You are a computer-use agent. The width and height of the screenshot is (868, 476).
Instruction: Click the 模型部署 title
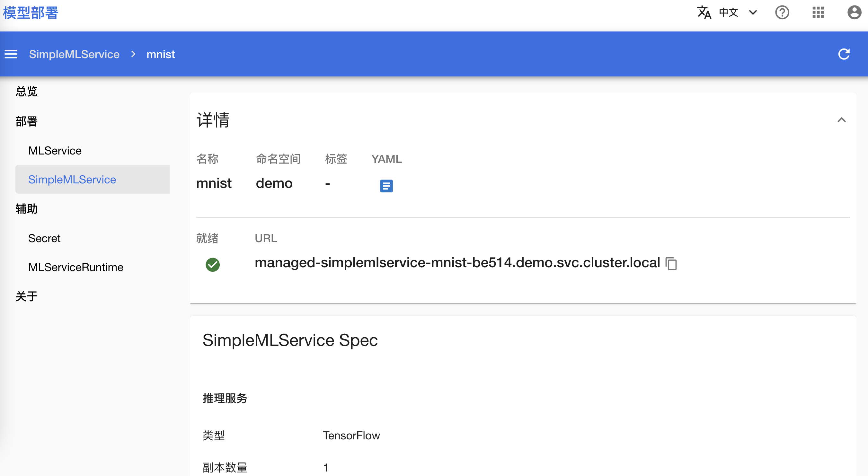point(31,13)
